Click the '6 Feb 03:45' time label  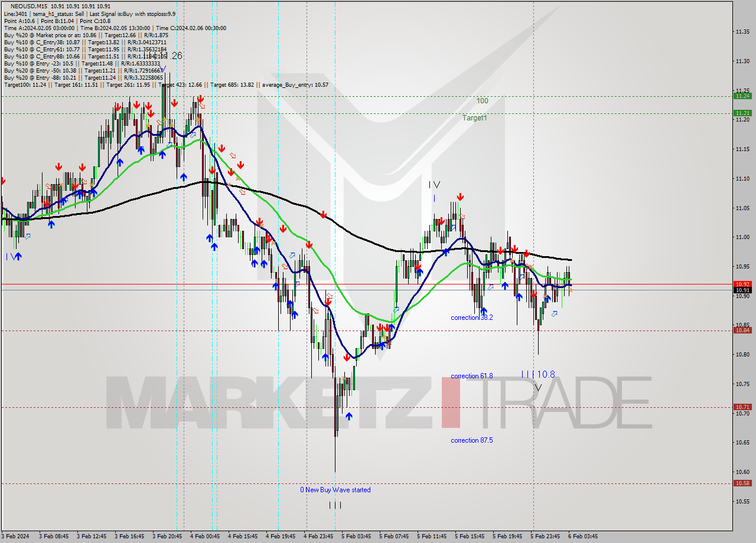[582, 537]
